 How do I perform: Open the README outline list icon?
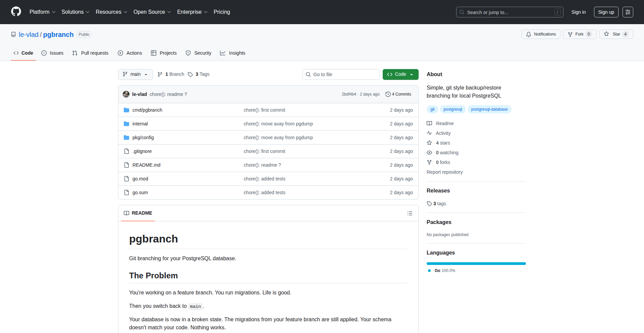410,213
